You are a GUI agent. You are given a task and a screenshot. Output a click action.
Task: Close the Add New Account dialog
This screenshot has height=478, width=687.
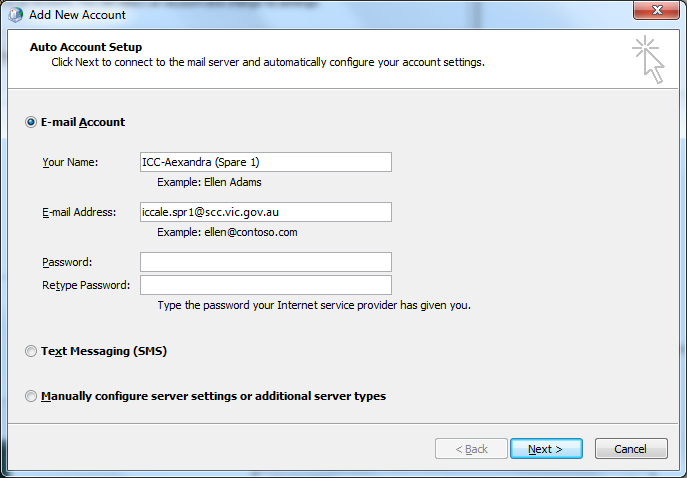[x=657, y=12]
